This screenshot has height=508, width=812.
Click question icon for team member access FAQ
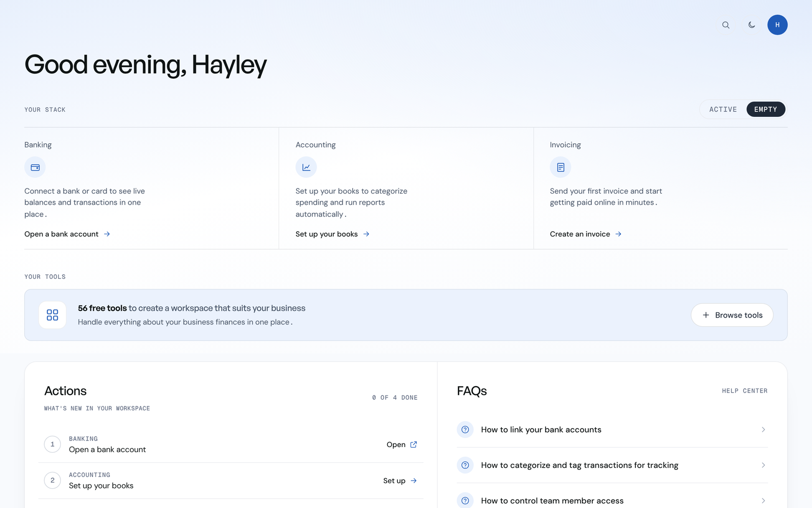tap(465, 500)
